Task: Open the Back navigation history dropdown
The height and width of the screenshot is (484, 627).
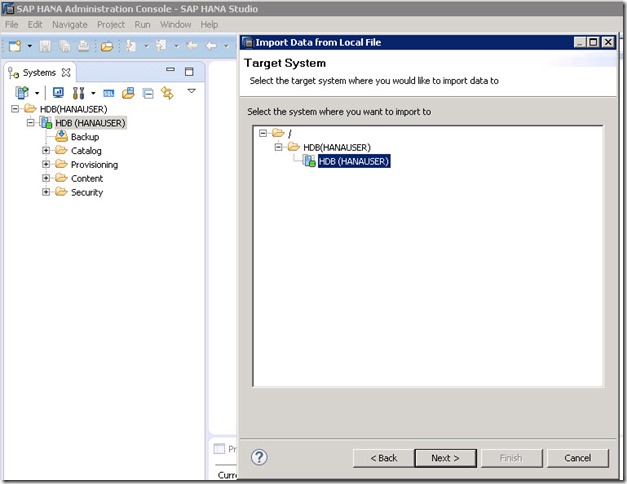Action: (226, 46)
